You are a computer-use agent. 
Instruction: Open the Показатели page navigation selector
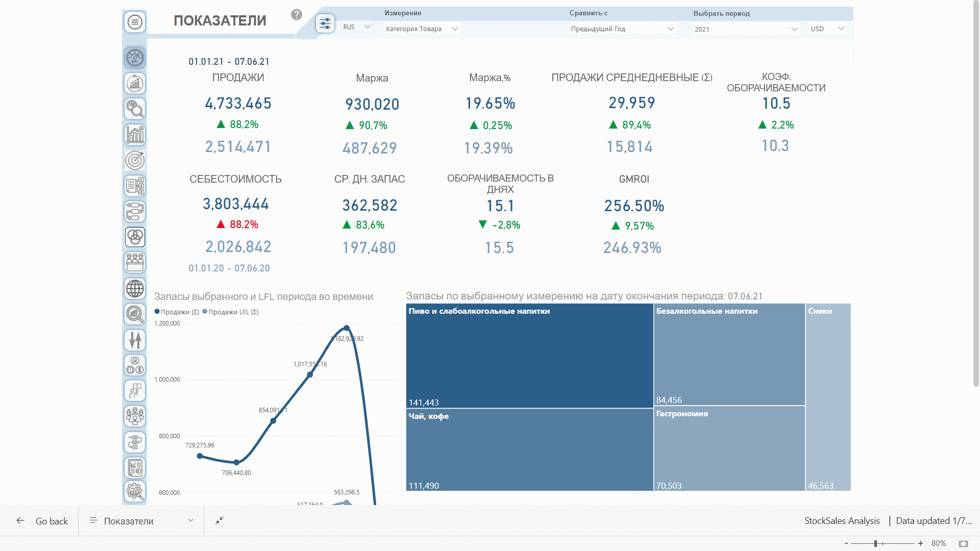tap(141, 521)
